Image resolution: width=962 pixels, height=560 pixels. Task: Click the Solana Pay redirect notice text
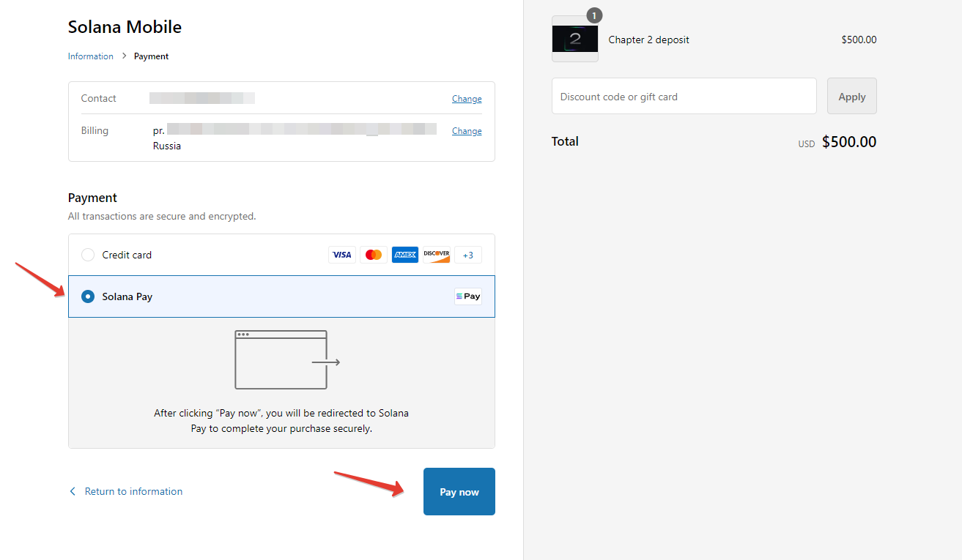[281, 421]
